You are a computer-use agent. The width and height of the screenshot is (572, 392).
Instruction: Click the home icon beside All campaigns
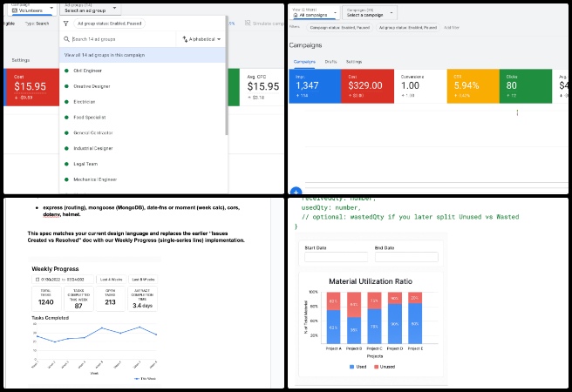[x=296, y=15]
